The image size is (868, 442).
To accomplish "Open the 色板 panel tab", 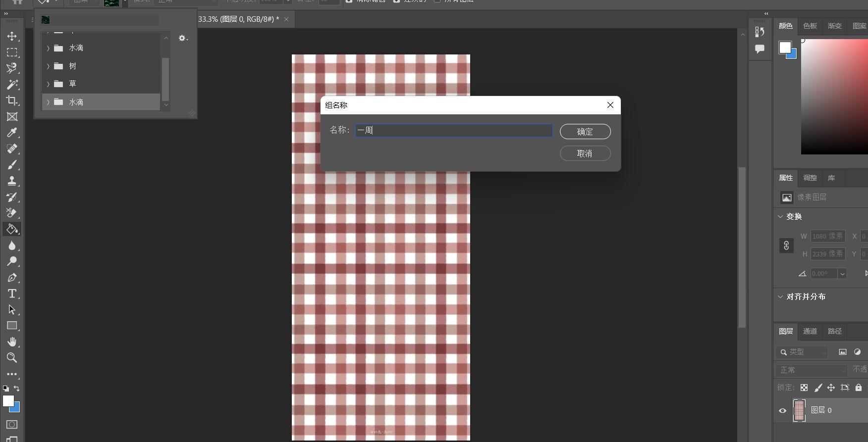I will tap(810, 26).
